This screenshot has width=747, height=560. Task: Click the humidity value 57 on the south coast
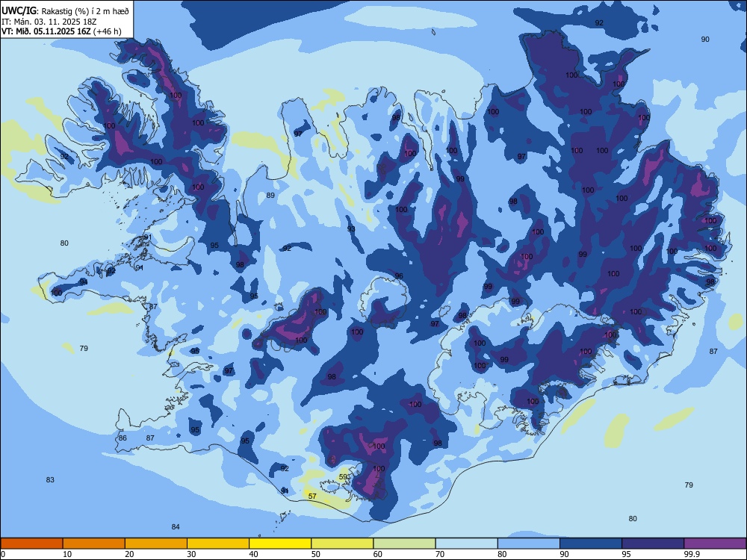pyautogui.click(x=312, y=496)
